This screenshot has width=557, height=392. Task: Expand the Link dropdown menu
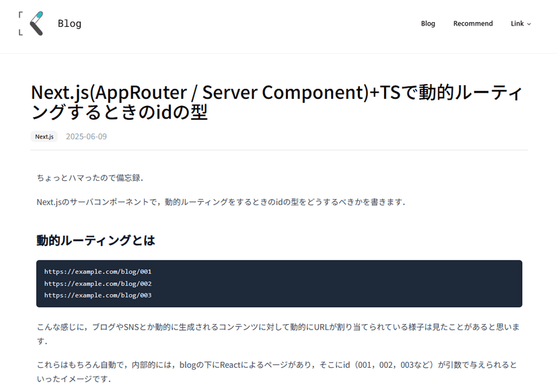click(517, 24)
